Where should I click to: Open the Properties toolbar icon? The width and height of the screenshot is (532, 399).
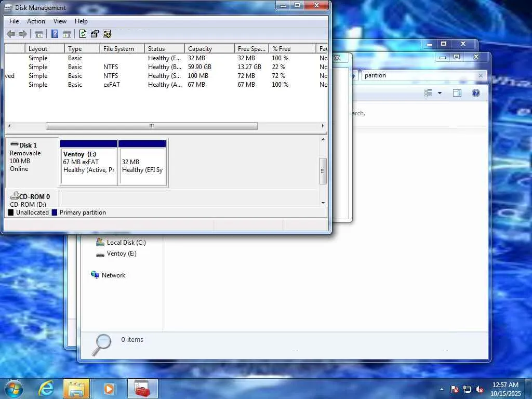pos(95,34)
